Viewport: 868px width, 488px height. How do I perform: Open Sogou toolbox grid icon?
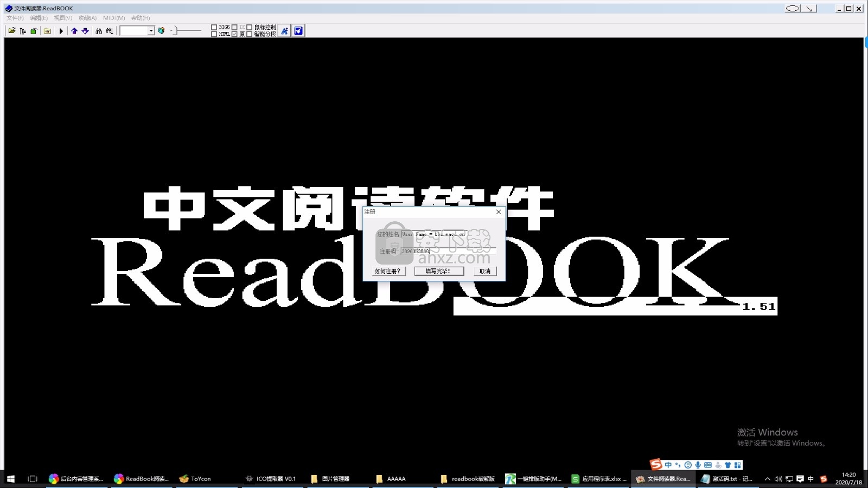(738, 465)
